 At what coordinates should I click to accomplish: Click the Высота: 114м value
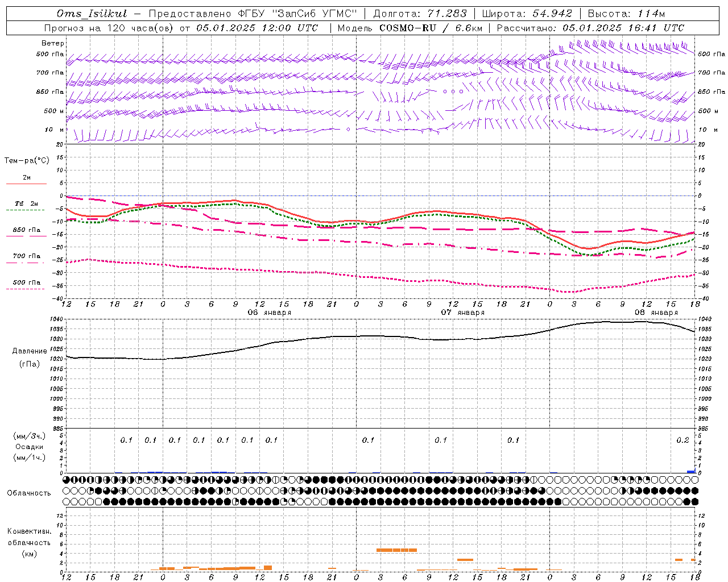(x=626, y=14)
